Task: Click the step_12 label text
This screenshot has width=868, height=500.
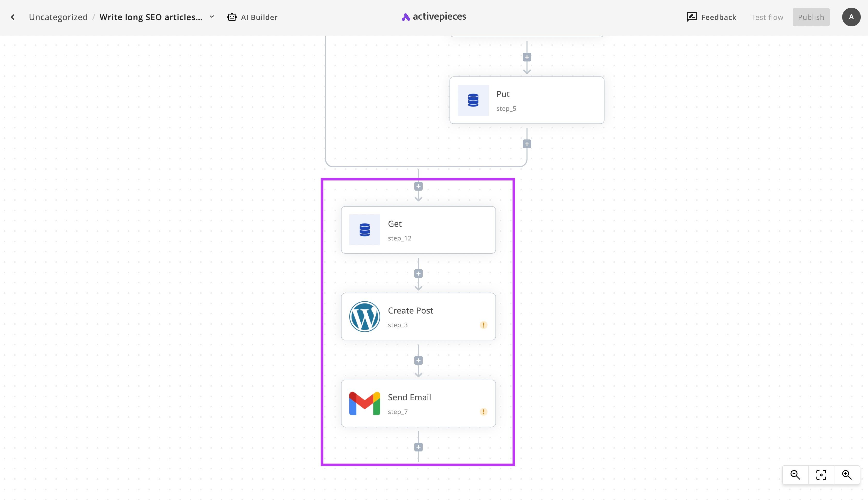Action: [399, 238]
